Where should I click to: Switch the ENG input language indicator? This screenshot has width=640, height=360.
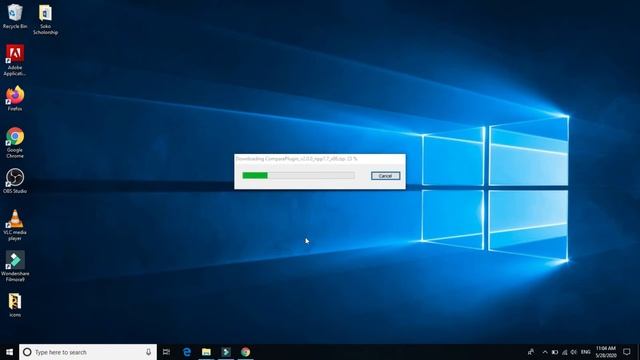coord(586,352)
